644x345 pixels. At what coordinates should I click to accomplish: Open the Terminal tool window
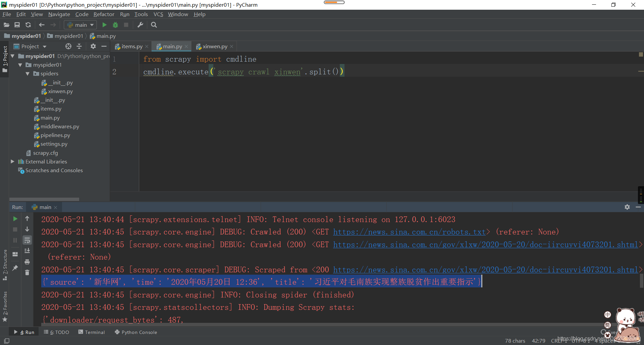click(x=92, y=332)
